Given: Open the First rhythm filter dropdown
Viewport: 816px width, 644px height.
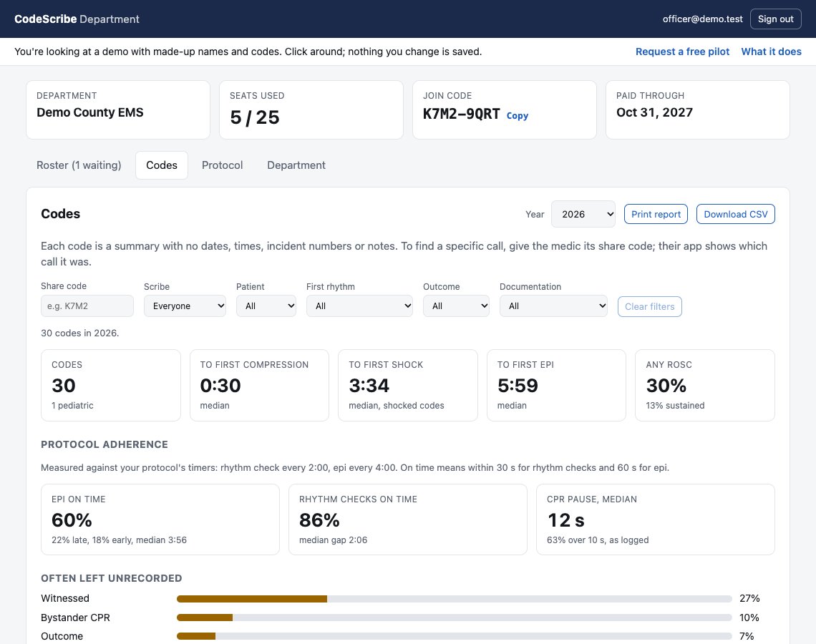Looking at the screenshot, I should (x=359, y=306).
